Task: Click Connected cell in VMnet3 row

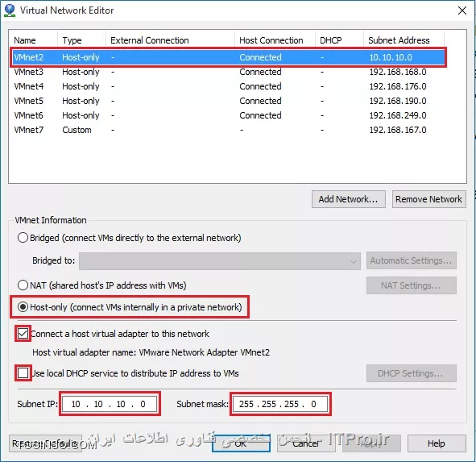Action: click(260, 72)
